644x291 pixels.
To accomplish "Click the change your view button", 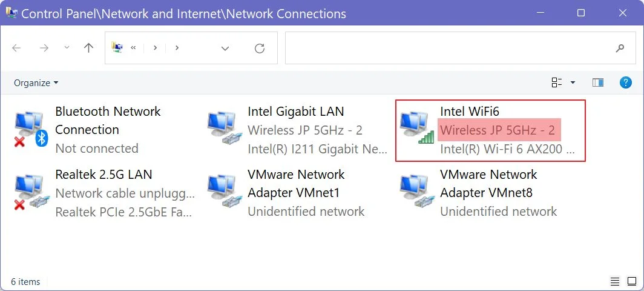I will [x=557, y=82].
